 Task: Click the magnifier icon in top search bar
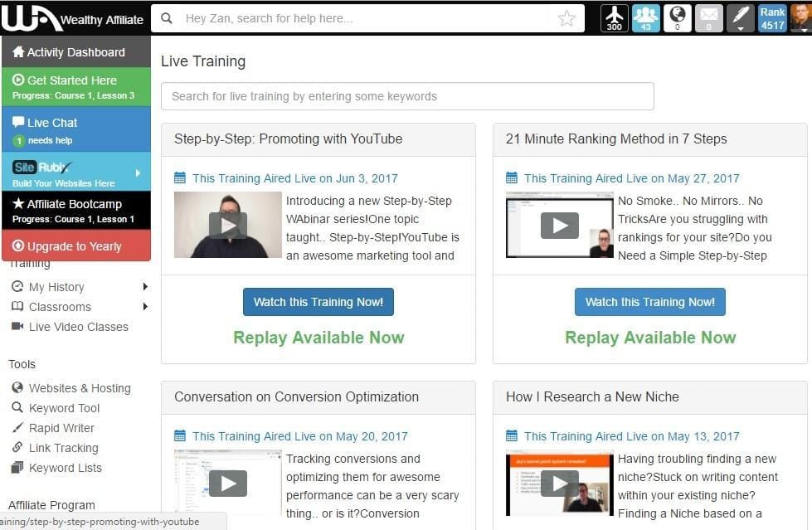(x=168, y=18)
